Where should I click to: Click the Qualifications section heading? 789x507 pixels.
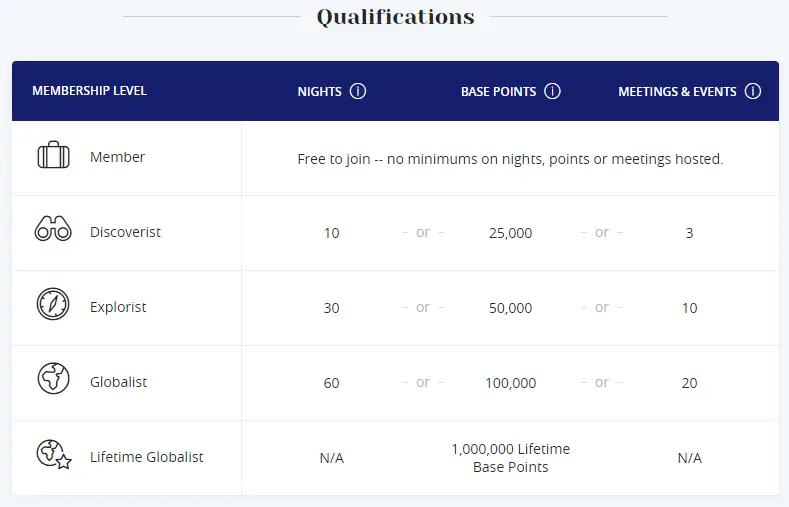click(395, 17)
